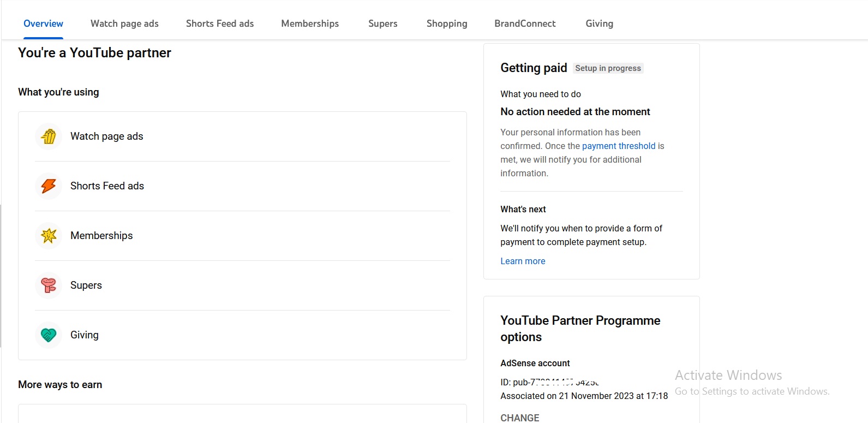
Task: Open the Giving tab
Action: (599, 23)
